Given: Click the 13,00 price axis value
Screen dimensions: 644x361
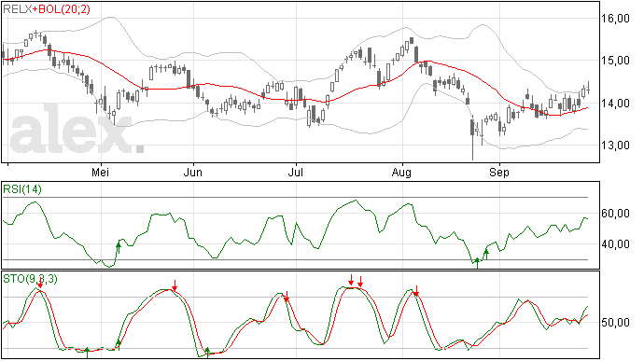Looking at the screenshot, I should 615,146.
